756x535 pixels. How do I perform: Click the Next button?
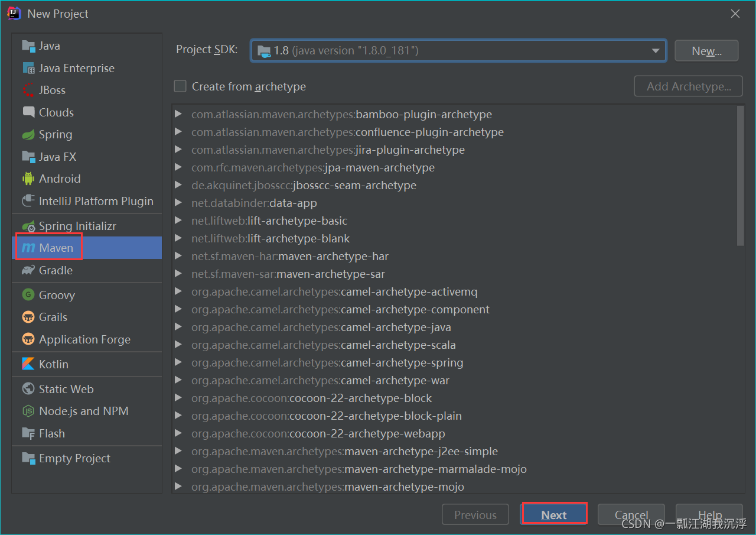tap(554, 515)
